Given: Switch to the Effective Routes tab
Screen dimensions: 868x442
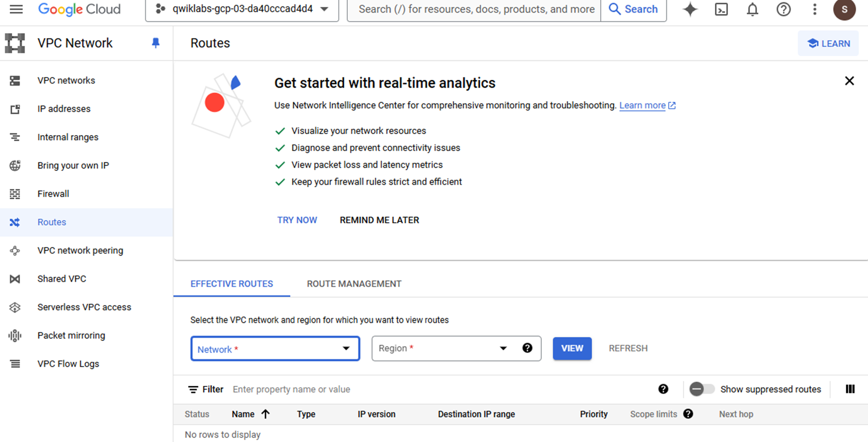Looking at the screenshot, I should click(231, 284).
